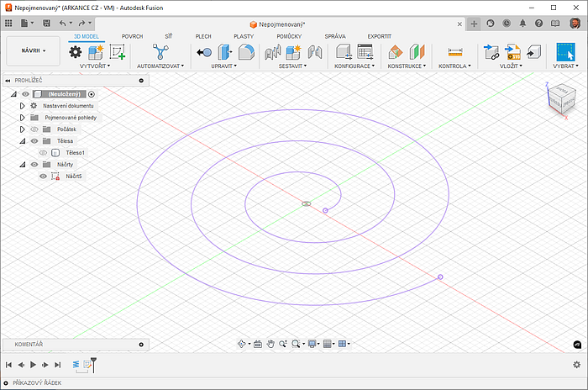Select the Automate tool icon

click(159, 52)
